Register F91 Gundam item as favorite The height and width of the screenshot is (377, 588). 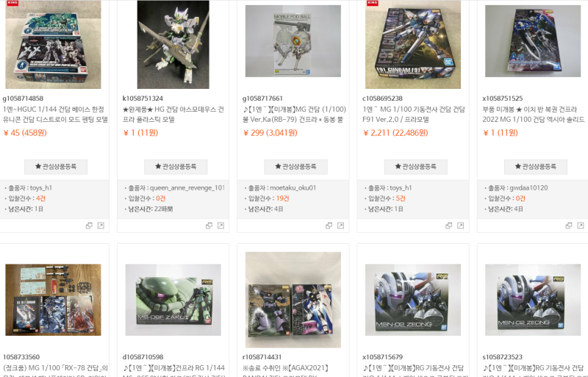pos(416,167)
